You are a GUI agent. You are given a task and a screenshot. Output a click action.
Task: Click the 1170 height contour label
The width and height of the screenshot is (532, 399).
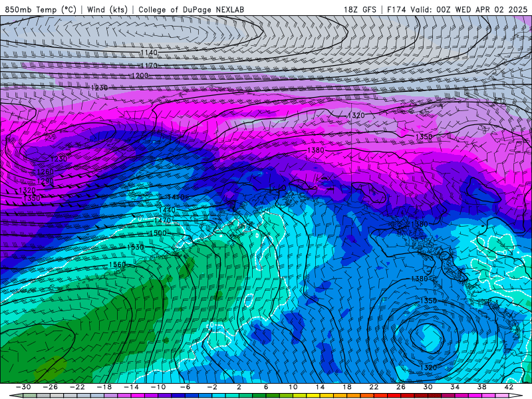pyautogui.click(x=149, y=65)
